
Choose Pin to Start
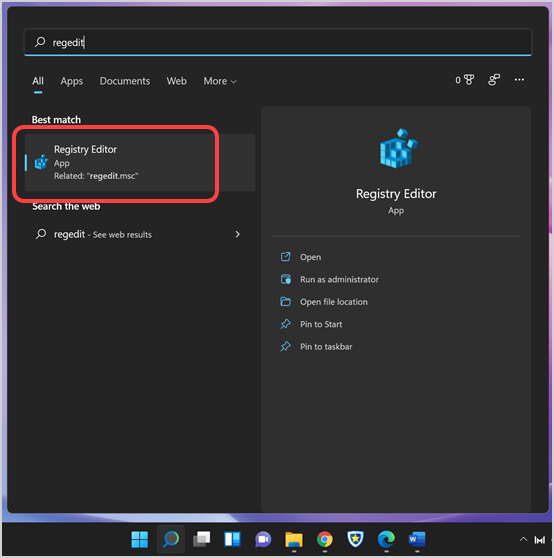coord(321,324)
